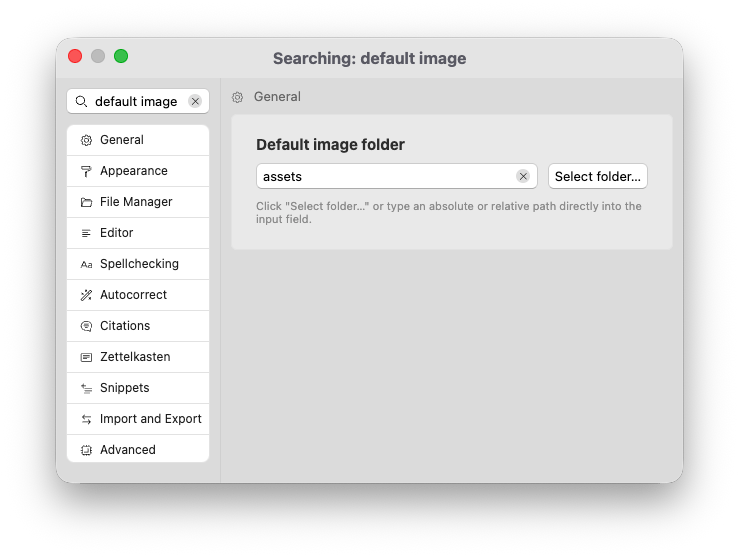Open the General preferences tab
739x557 pixels.
[138, 140]
